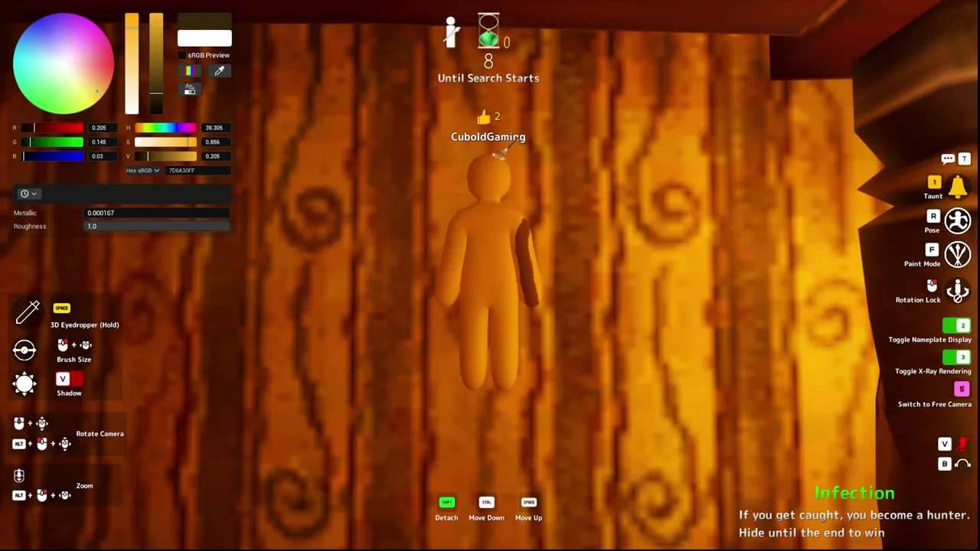Edit the Metallic value field

pyautogui.click(x=157, y=213)
